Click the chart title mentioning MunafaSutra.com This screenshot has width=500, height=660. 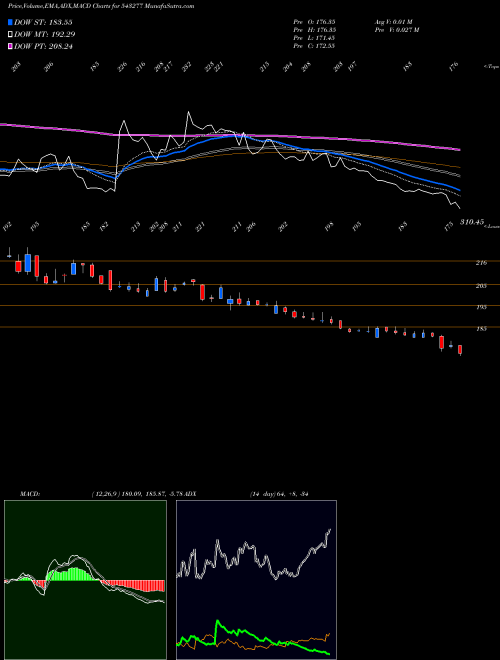(101, 6)
